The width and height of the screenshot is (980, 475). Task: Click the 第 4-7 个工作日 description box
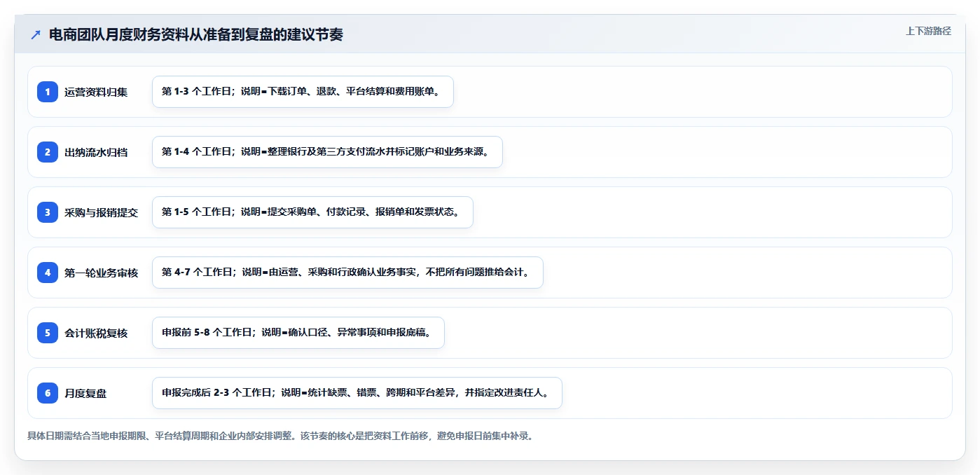pos(347,273)
